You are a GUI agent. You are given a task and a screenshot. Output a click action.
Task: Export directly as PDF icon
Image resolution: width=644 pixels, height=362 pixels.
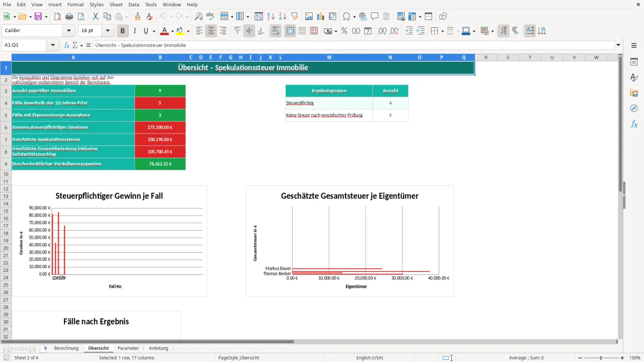coord(57,17)
